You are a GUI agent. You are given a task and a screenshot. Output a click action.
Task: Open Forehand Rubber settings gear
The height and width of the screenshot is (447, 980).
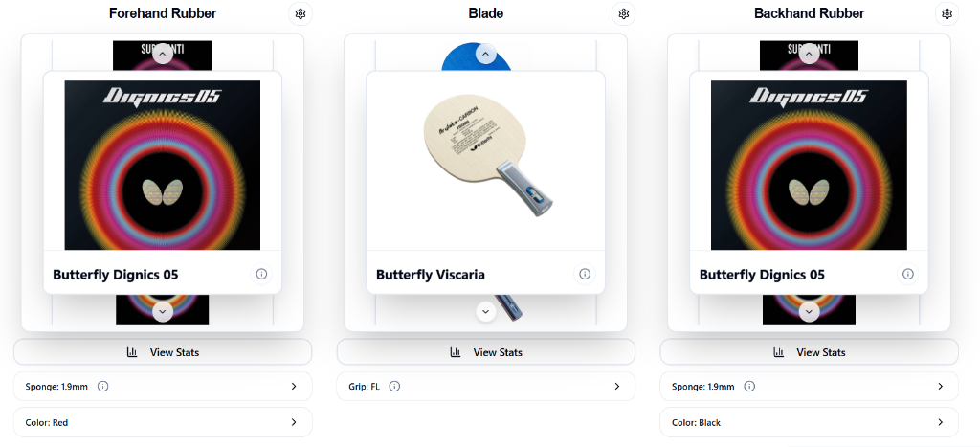pyautogui.click(x=301, y=14)
